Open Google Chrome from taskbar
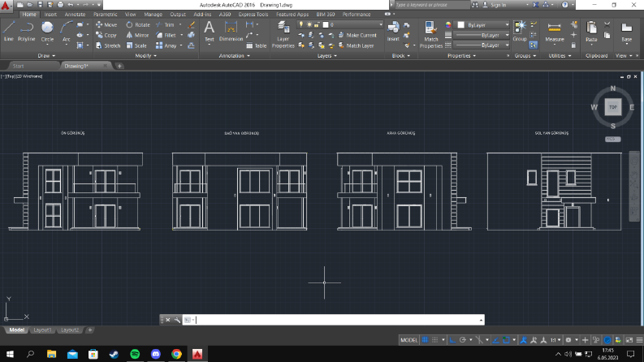Viewport: 644px width, 362px height. pos(176,354)
